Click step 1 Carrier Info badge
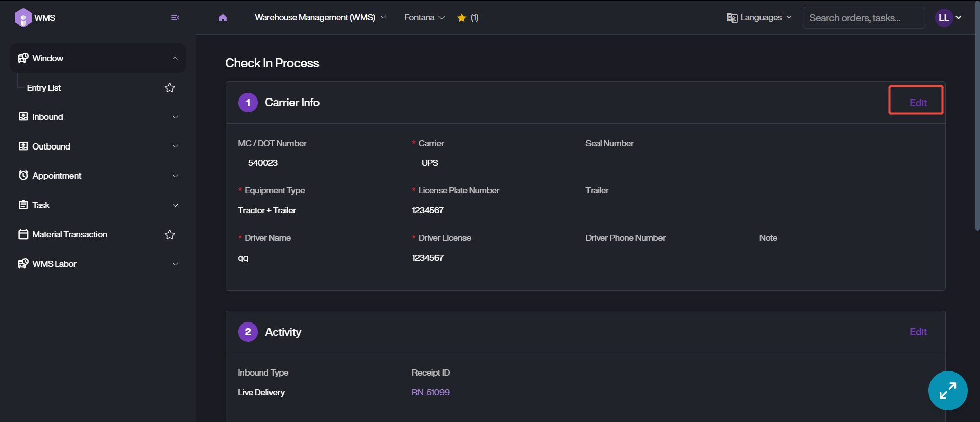The height and width of the screenshot is (422, 980). click(248, 103)
